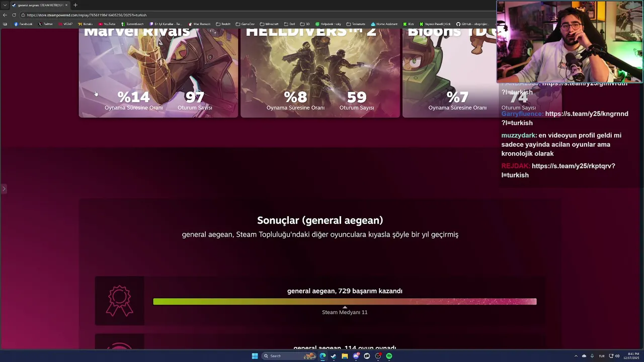Click the achievements ribbon badge icon

120,301
